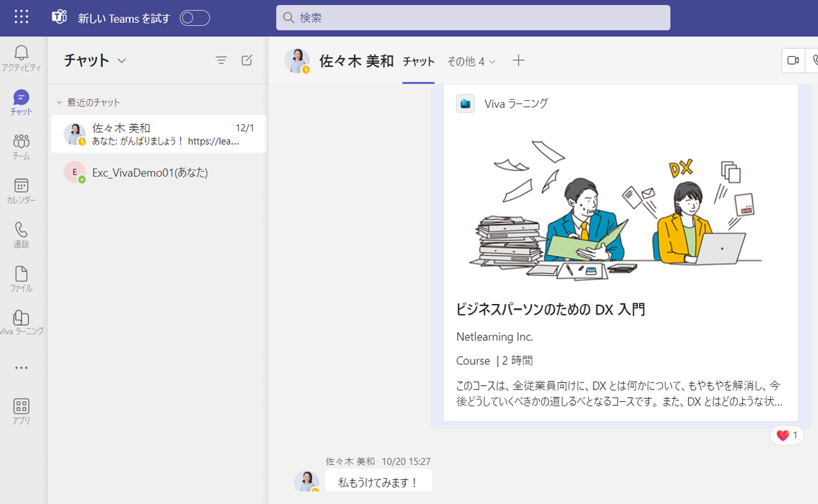The width and height of the screenshot is (818, 504).
Task: Toggle the new Teams switch on
Action: point(194,18)
